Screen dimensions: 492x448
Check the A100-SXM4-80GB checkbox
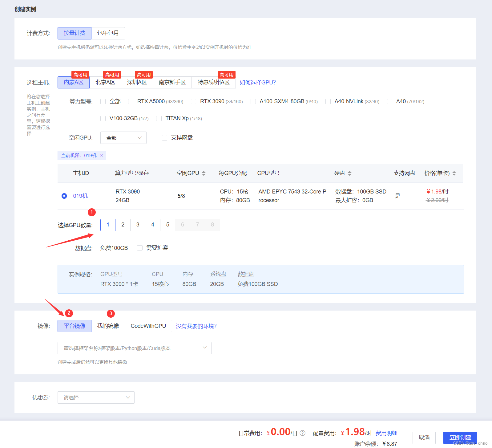click(253, 102)
